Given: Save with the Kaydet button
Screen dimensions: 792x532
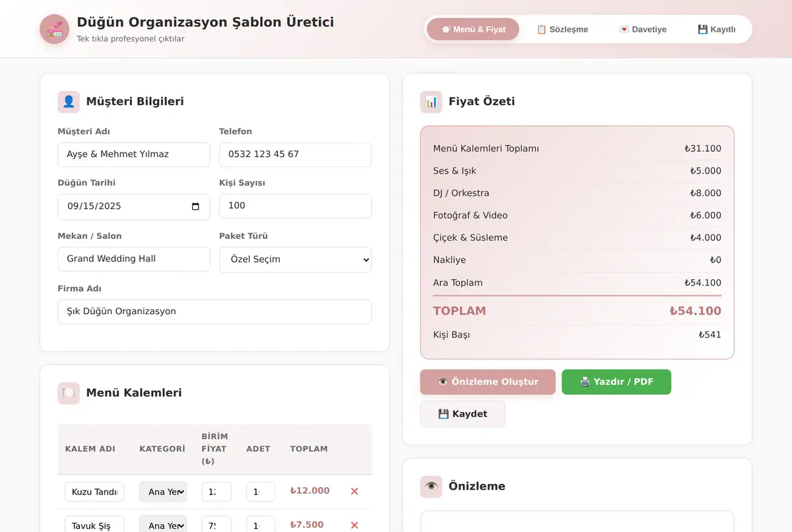Looking at the screenshot, I should tap(463, 414).
